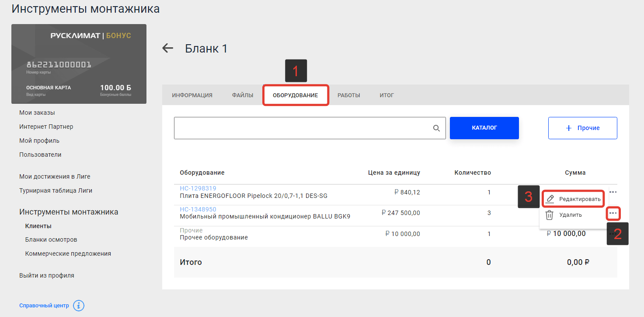Click the Мобильный промышленный кондиционер BALLU BGK9 name

[265, 216]
